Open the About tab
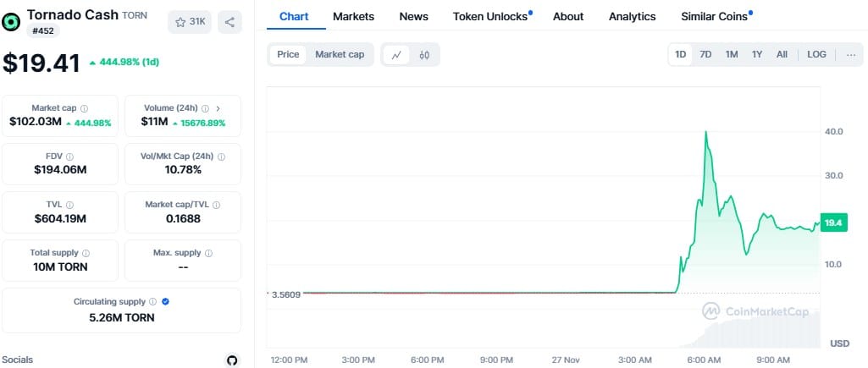This screenshot has height=368, width=868. point(568,17)
